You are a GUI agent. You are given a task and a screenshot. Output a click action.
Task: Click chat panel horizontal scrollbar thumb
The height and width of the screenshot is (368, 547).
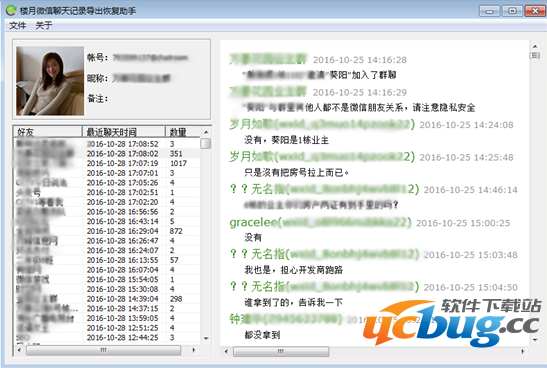[x=281, y=351]
